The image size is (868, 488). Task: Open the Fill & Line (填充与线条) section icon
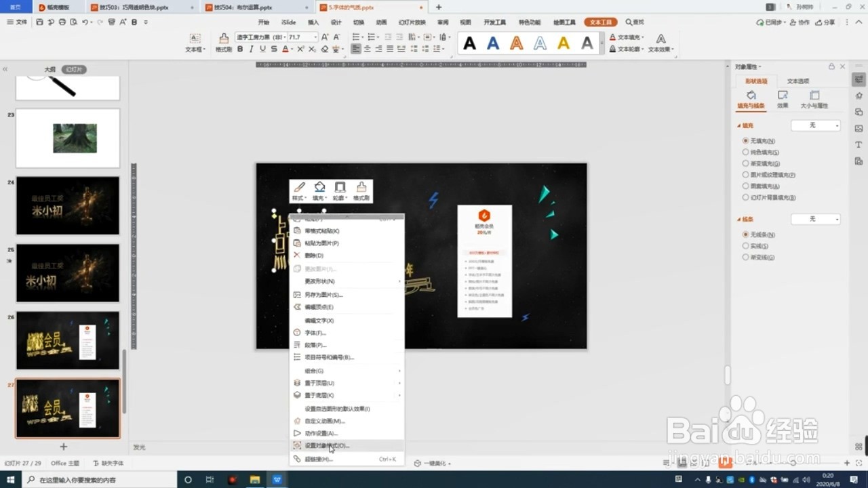751,96
